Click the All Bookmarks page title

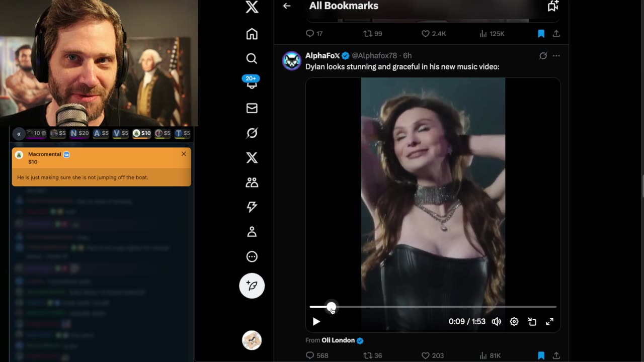click(x=344, y=6)
